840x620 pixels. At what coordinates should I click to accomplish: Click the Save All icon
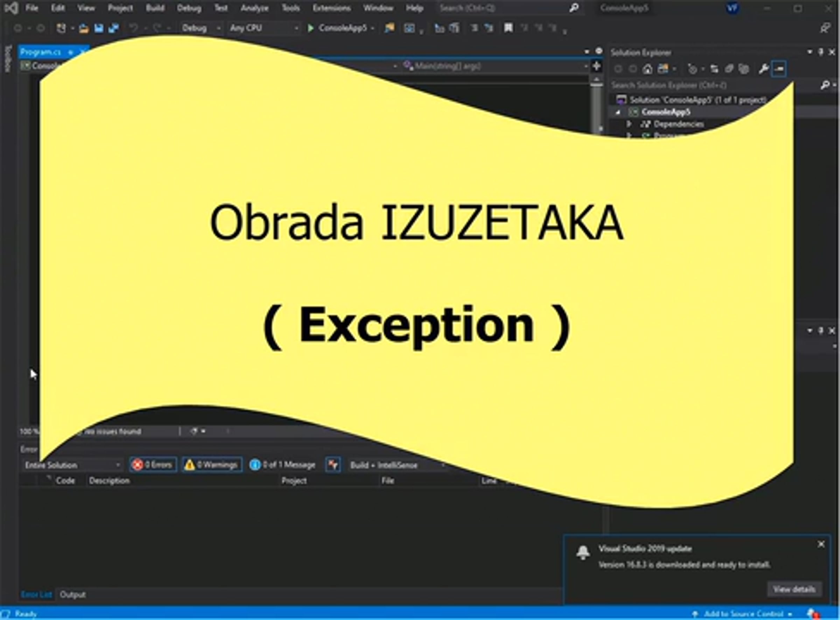(x=114, y=28)
